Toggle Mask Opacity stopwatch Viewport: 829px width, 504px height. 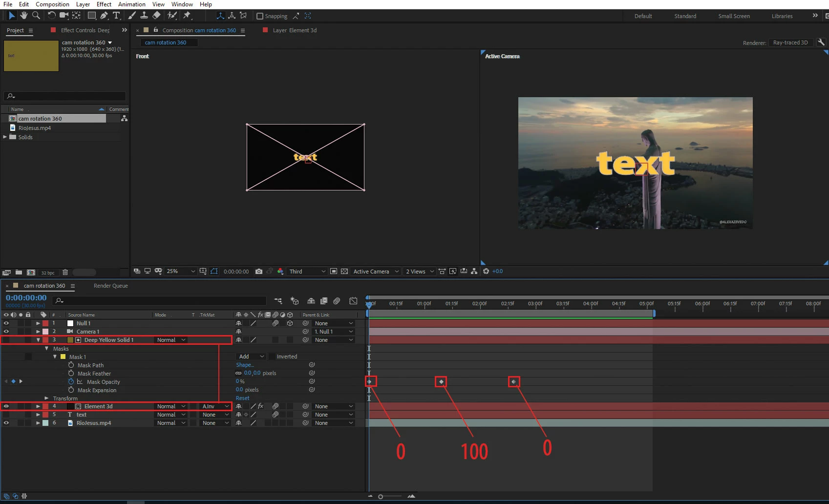71,382
